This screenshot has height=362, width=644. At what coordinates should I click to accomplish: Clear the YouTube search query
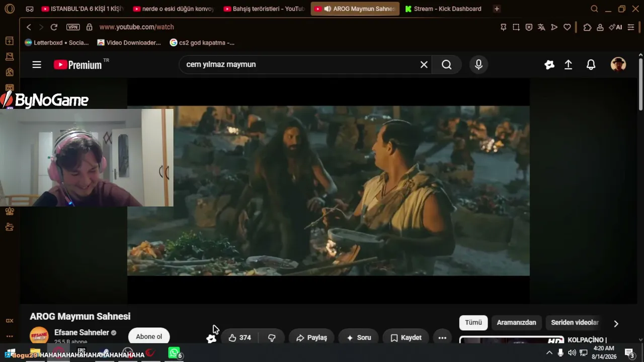pos(424,64)
